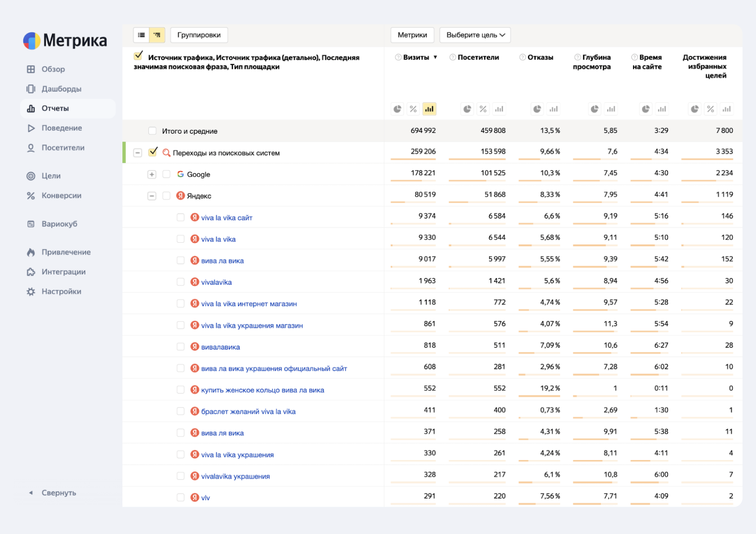Show Визиты column as percentages
Image resolution: width=756 pixels, height=534 pixels.
click(x=413, y=109)
